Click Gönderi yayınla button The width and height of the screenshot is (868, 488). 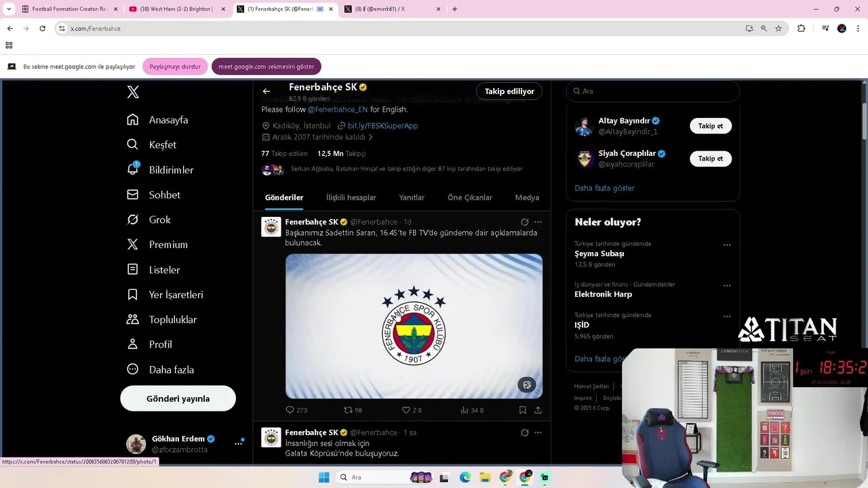point(178,399)
